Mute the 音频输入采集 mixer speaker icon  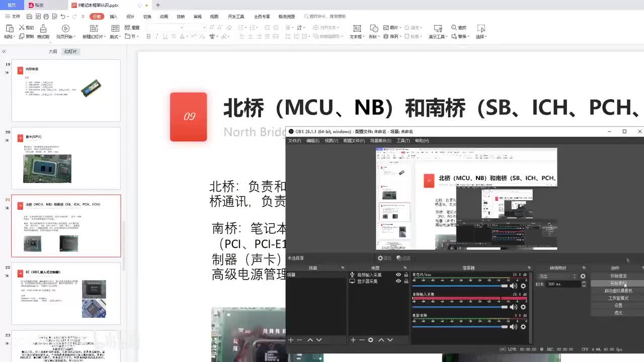514,307
